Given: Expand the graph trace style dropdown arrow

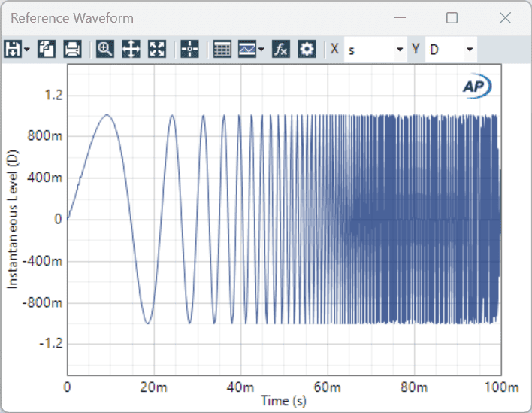Looking at the screenshot, I should [x=261, y=50].
